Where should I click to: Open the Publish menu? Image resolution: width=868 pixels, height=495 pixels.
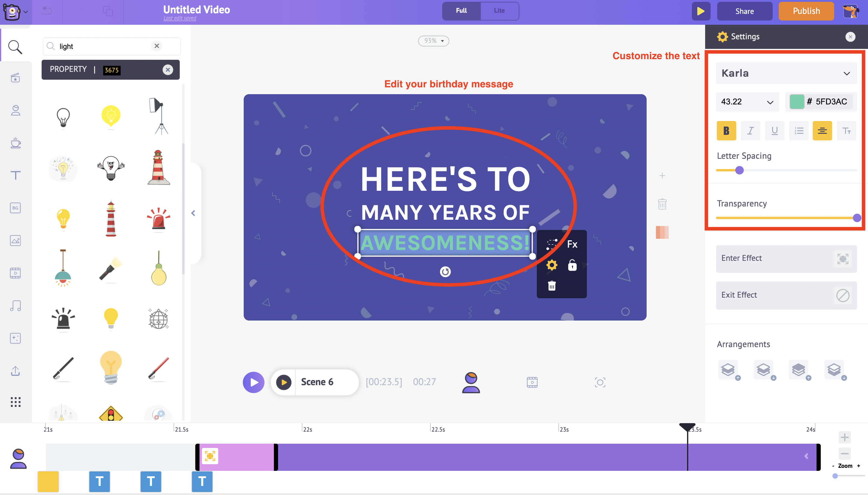point(806,10)
